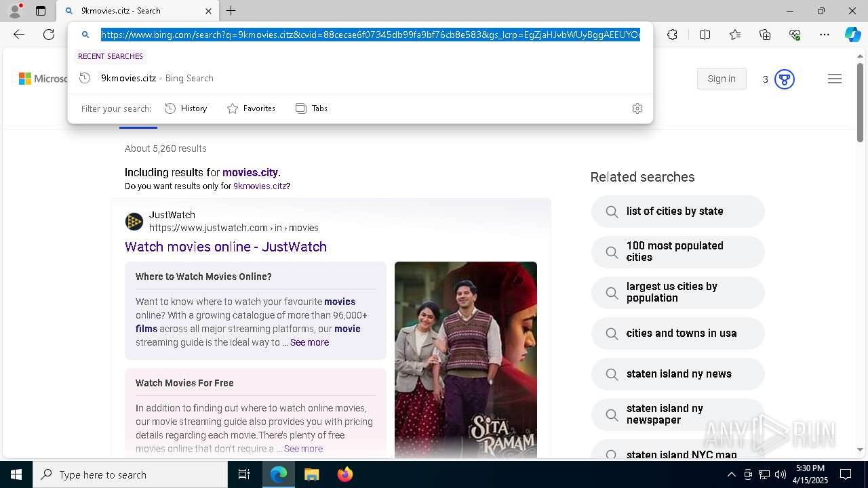Open Watch Movies For Free heading

click(184, 383)
